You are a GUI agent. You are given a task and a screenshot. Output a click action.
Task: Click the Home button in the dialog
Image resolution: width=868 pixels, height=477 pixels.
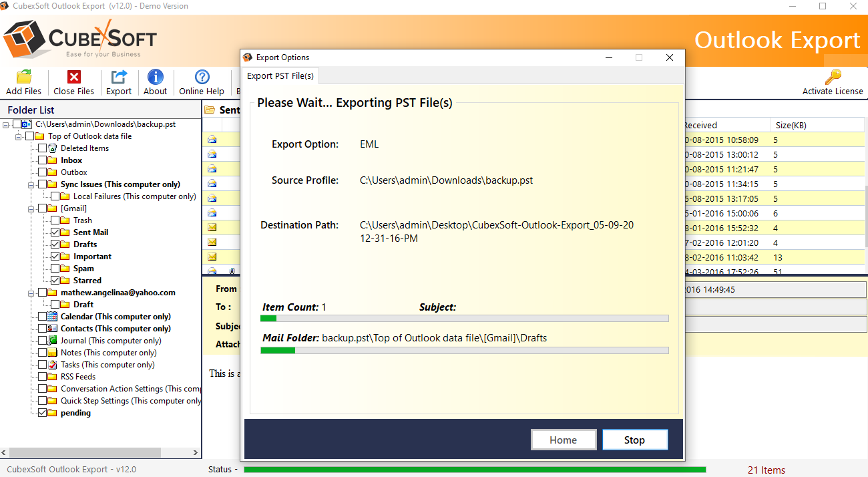(x=564, y=440)
